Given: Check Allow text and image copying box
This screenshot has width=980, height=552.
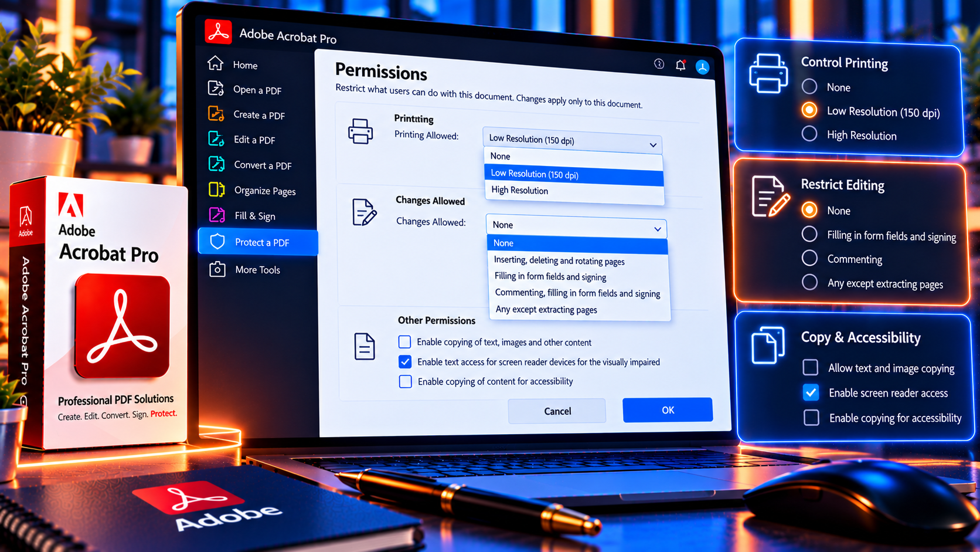Looking at the screenshot, I should click(811, 367).
